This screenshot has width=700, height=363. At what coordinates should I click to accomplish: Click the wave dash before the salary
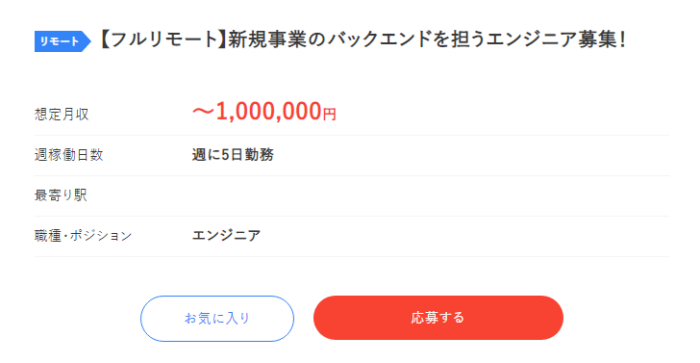coord(203,112)
